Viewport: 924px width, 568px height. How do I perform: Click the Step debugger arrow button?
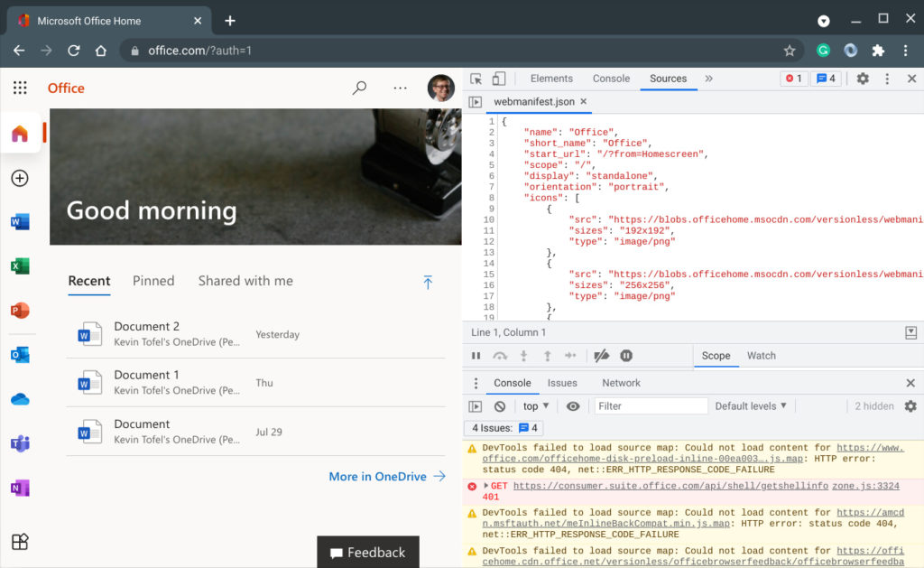(570, 356)
